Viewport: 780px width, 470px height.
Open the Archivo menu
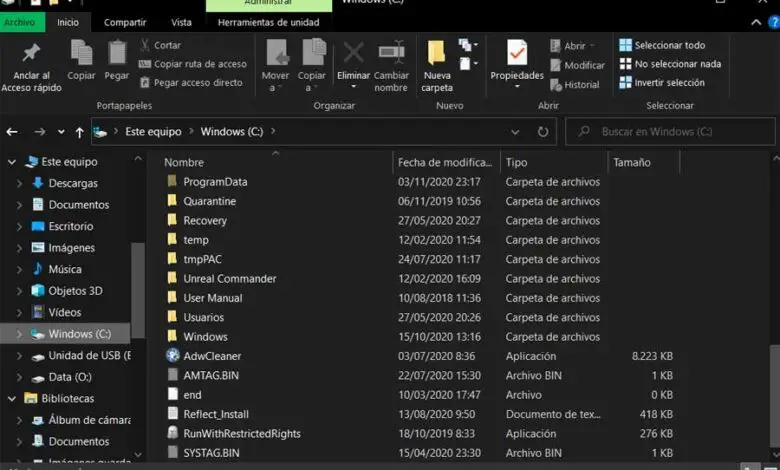20,22
